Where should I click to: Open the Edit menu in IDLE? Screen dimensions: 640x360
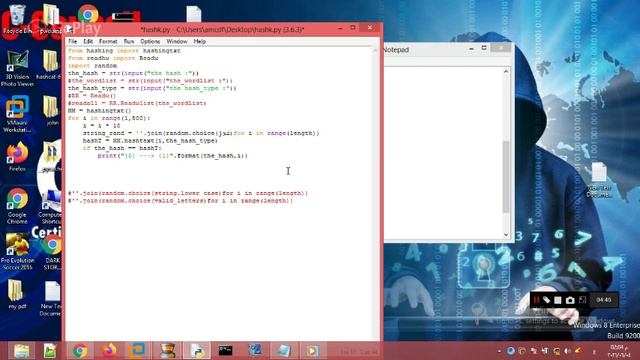pyautogui.click(x=88, y=42)
